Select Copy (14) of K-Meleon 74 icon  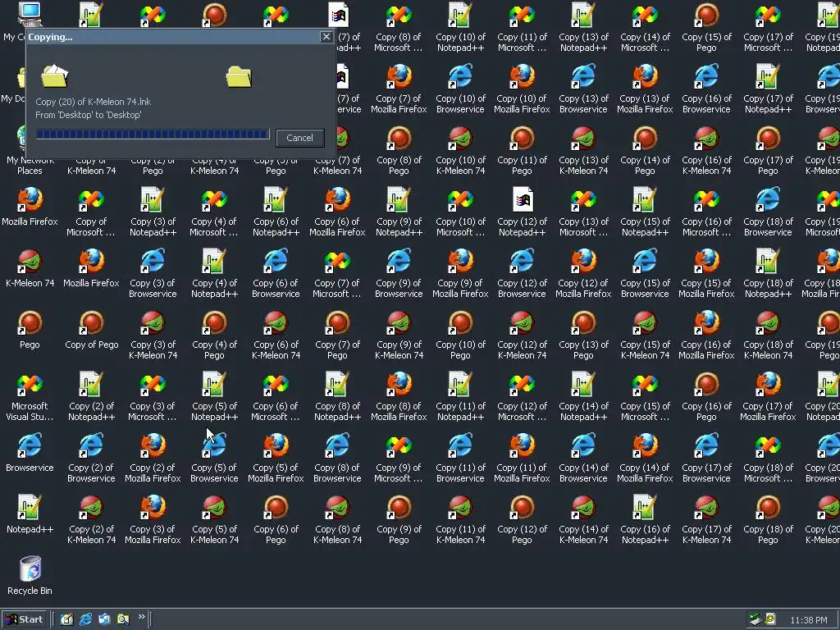[583, 507]
